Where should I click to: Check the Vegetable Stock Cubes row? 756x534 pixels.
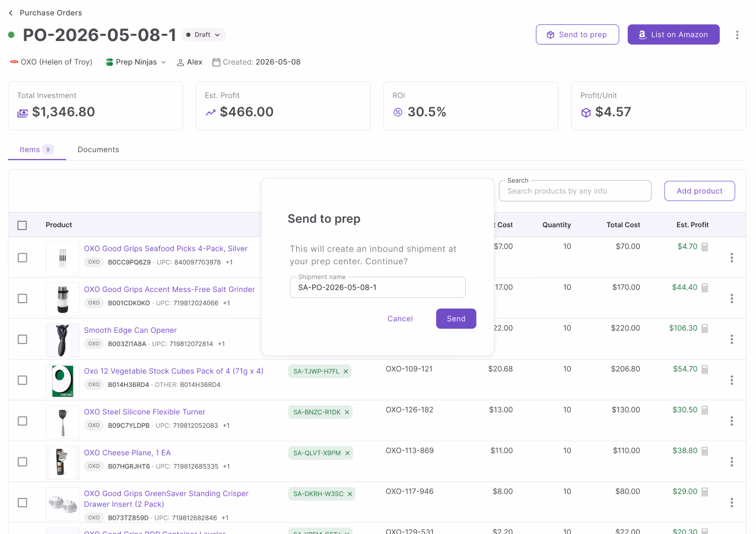pos(22,381)
